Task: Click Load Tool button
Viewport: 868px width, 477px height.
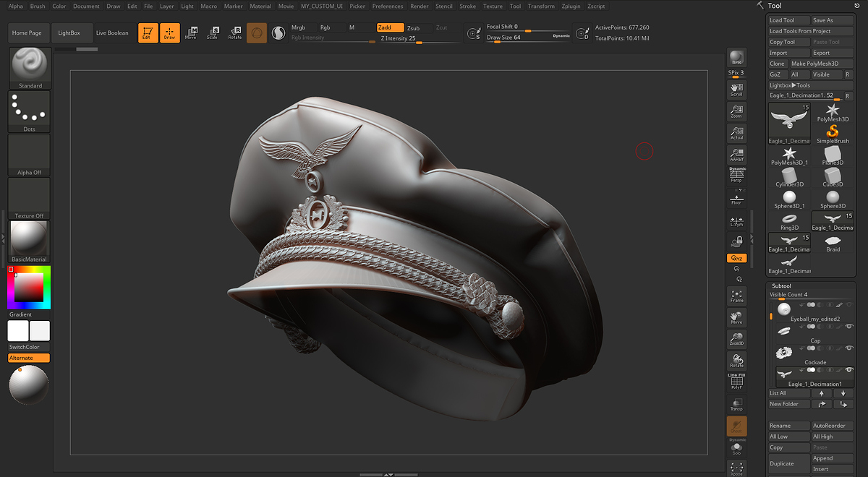Action: tap(788, 20)
